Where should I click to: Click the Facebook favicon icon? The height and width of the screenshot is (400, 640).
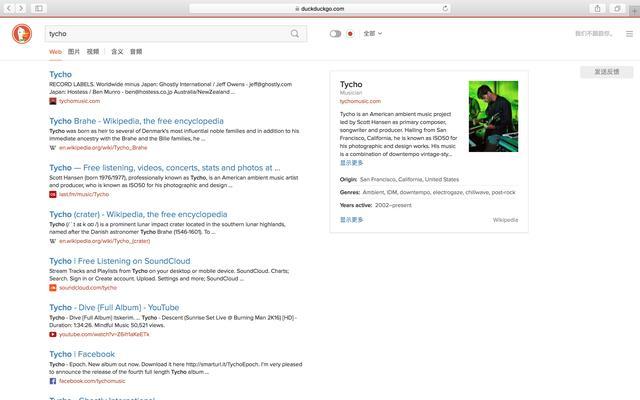(53, 381)
